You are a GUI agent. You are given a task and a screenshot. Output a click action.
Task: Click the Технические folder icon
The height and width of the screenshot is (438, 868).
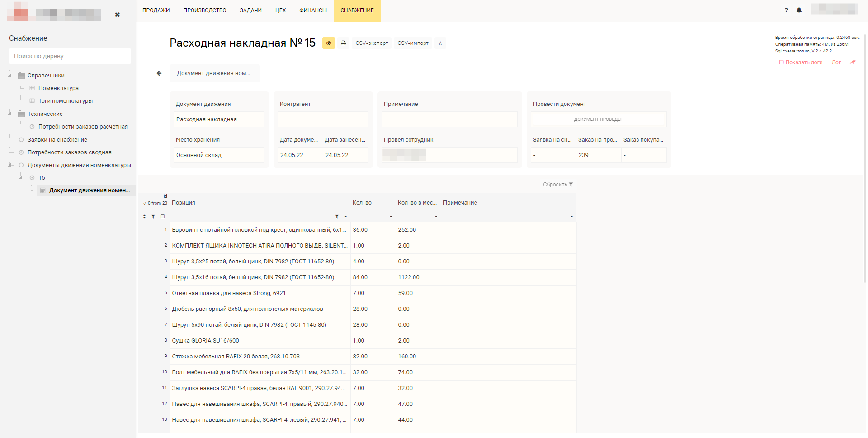pos(21,114)
